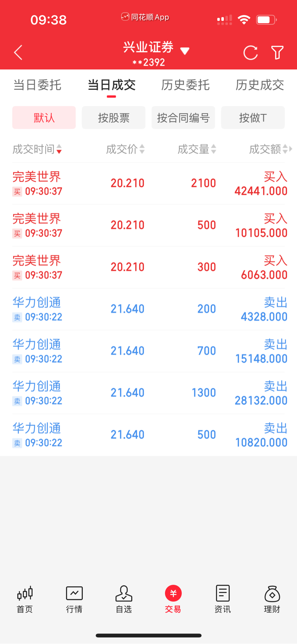Viewport: 297px width, 644px height.
Task: Sort by 成交时间 column
Action: click(37, 149)
